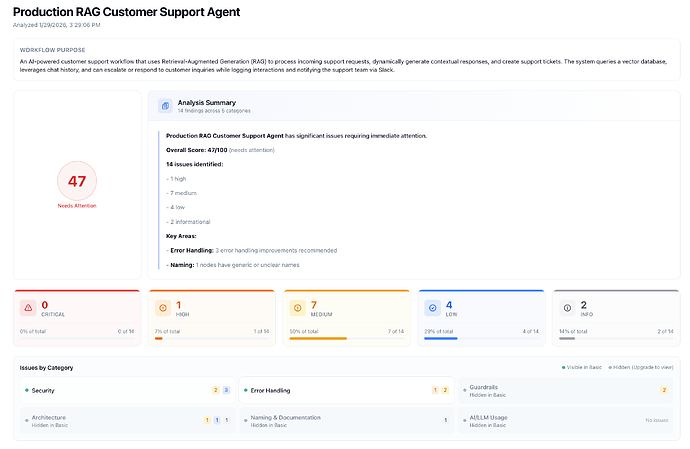
Task: Click the Low severity progress bar
Action: 480,338
